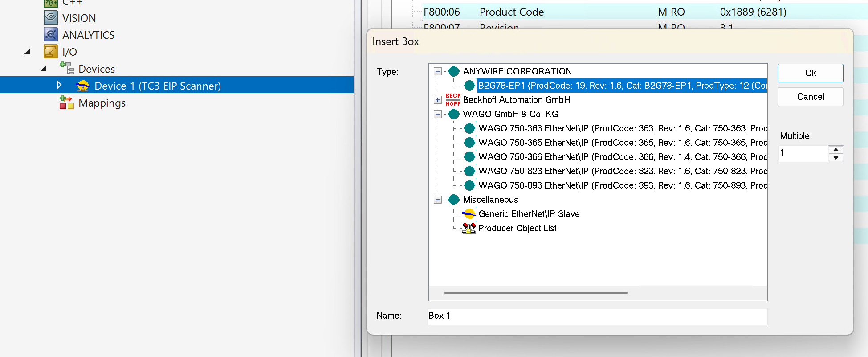Click the Generic EtherNet\IP Slave icon

click(x=469, y=214)
